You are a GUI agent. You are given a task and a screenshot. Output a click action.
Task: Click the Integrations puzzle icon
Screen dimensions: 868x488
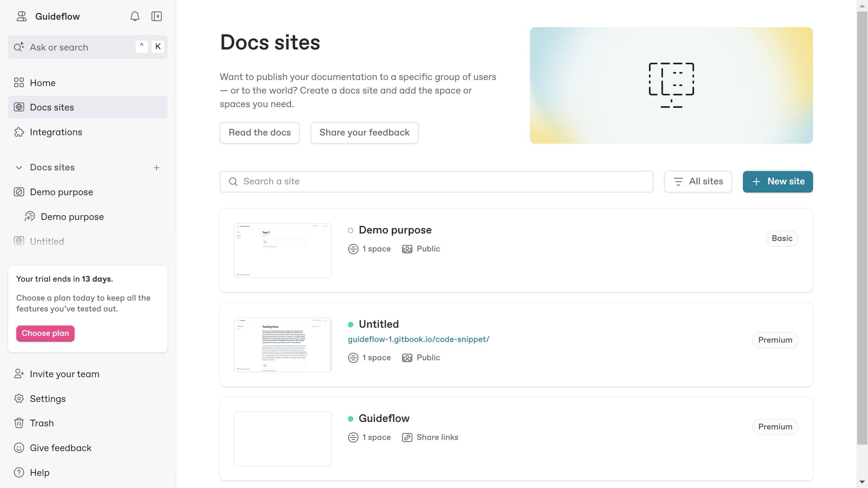click(19, 132)
